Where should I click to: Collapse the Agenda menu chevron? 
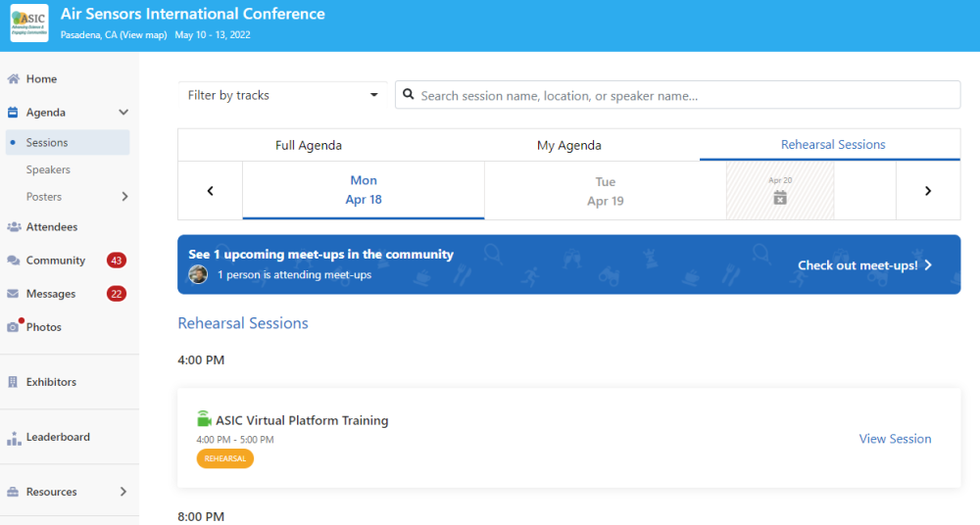(x=123, y=113)
